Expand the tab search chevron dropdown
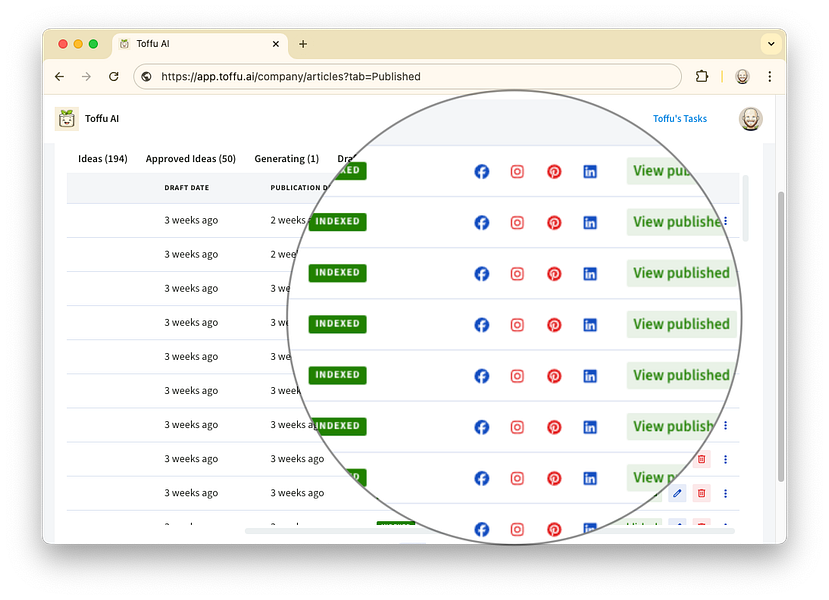 771,44
